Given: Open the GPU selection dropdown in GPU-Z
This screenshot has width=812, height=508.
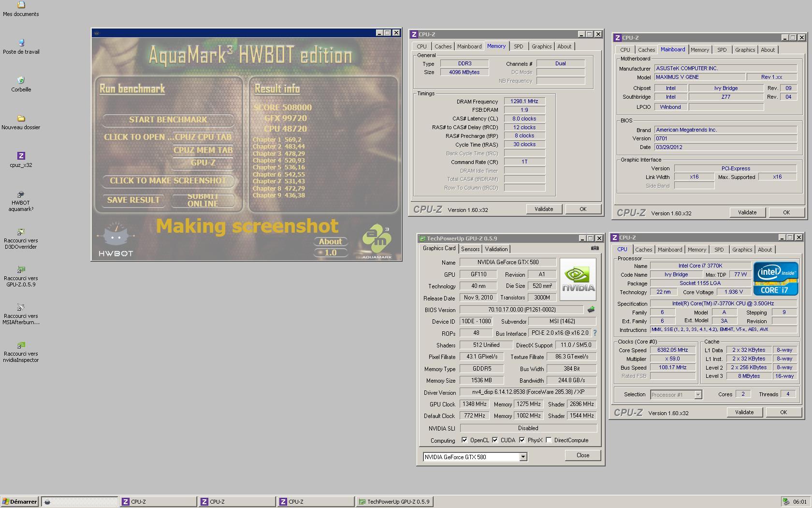Looking at the screenshot, I should click(x=523, y=457).
